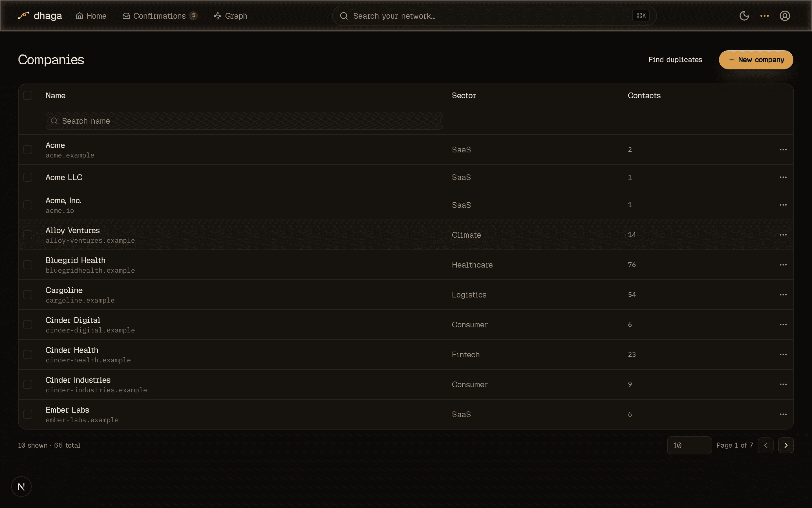Open row actions for Bluegrid Health

tap(783, 265)
